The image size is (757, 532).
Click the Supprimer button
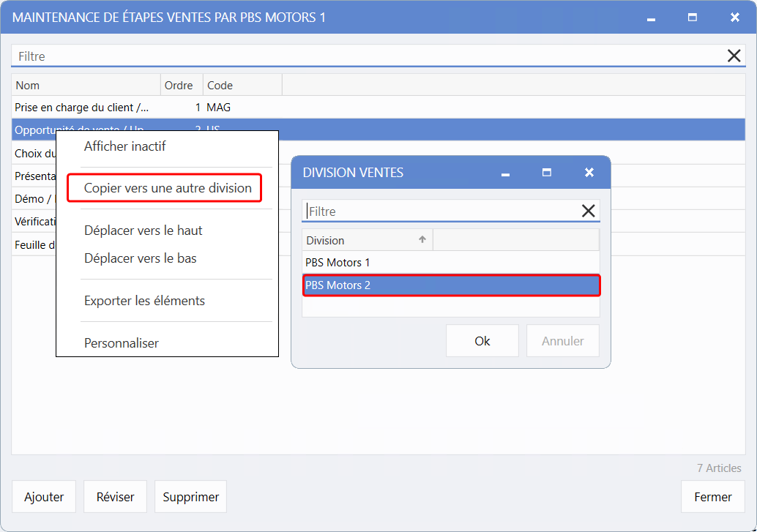tap(190, 497)
